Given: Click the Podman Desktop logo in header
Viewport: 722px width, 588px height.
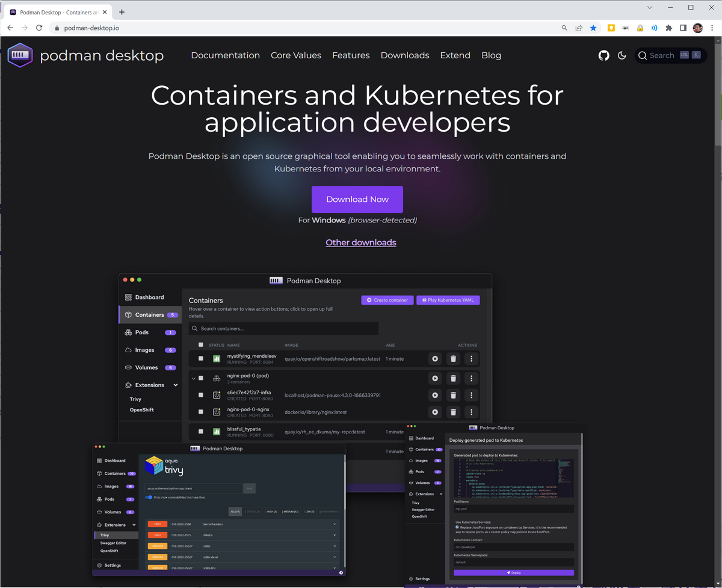Looking at the screenshot, I should tap(85, 55).
